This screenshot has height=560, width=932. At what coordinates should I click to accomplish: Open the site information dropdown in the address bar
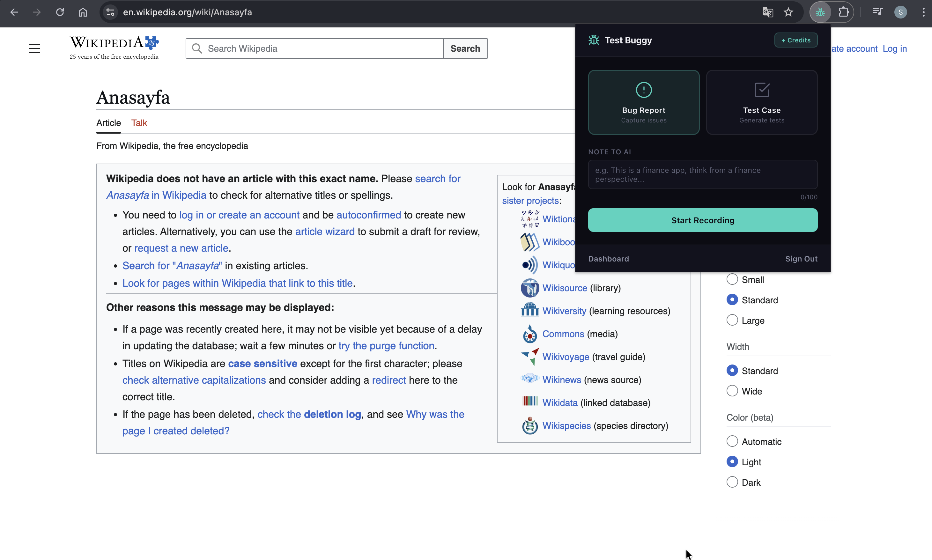click(110, 12)
